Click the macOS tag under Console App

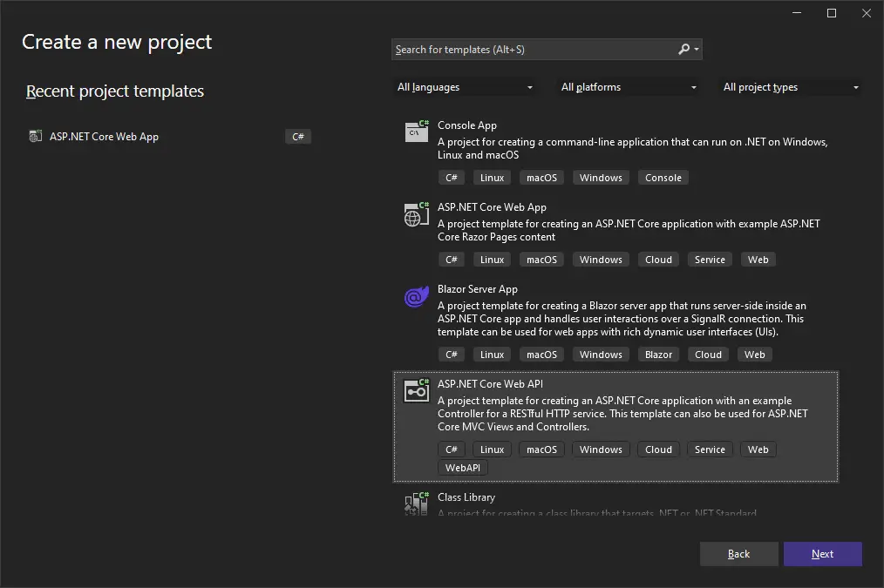pyautogui.click(x=541, y=178)
